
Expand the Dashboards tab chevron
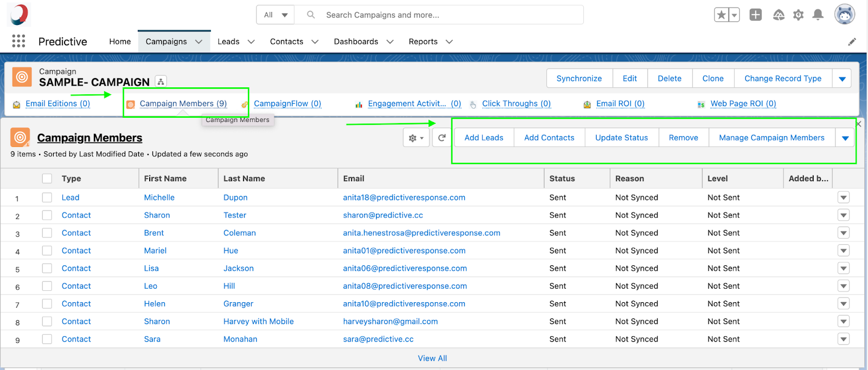(390, 42)
